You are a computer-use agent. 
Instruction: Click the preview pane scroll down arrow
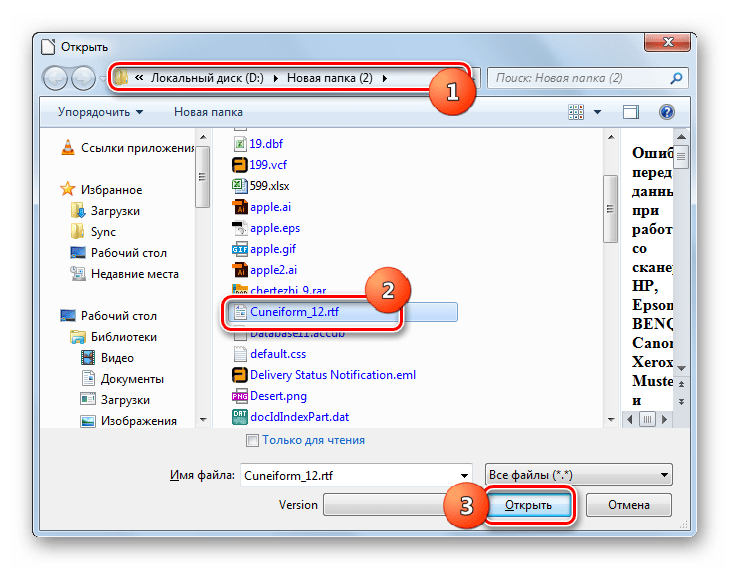tap(682, 368)
